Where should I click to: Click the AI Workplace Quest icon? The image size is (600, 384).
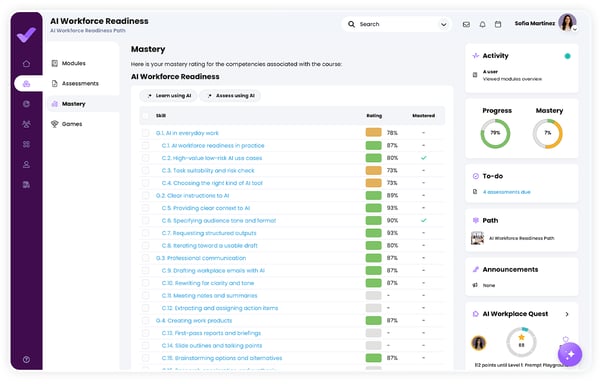click(476, 314)
